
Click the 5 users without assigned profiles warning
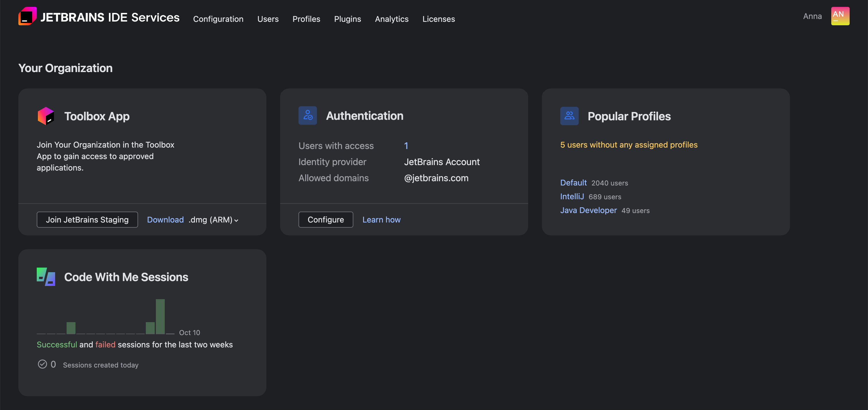click(629, 145)
